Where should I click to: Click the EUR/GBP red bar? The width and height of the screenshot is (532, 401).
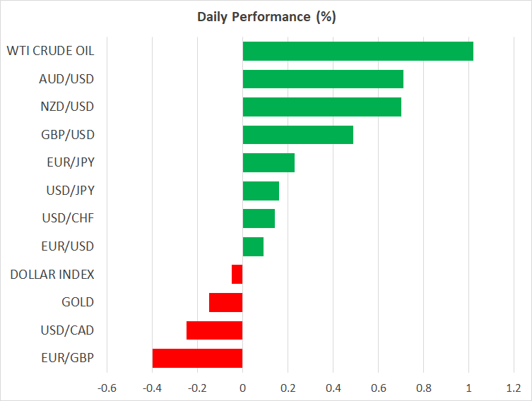pyautogui.click(x=198, y=358)
